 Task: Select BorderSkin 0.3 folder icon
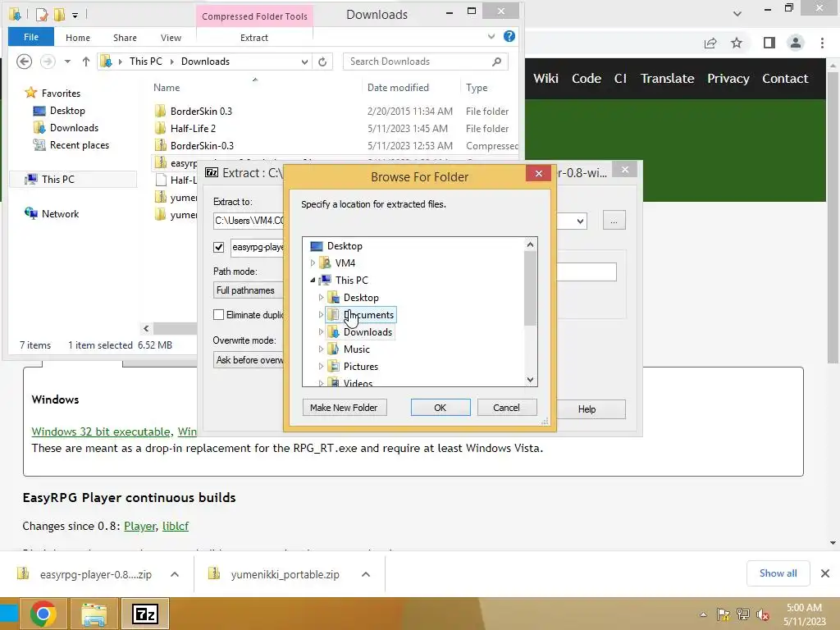pos(160,111)
